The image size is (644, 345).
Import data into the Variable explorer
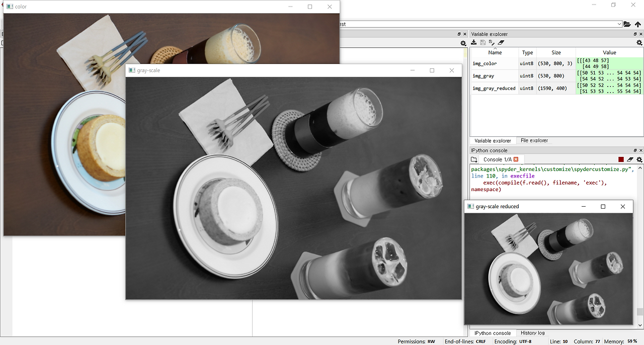[x=473, y=42]
